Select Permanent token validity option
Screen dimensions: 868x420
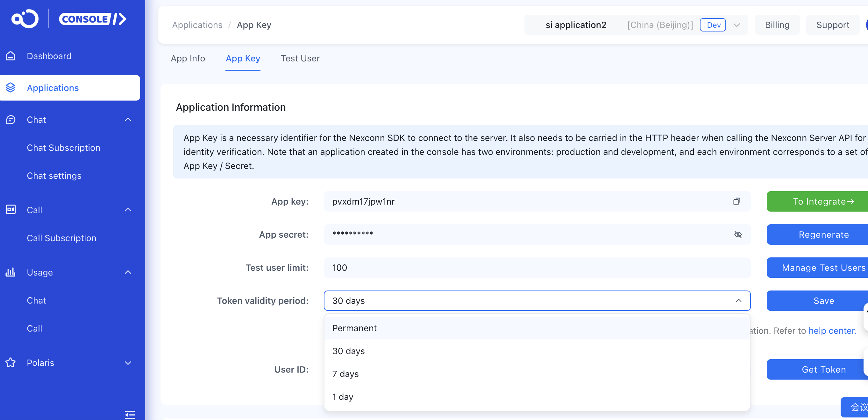(x=354, y=328)
